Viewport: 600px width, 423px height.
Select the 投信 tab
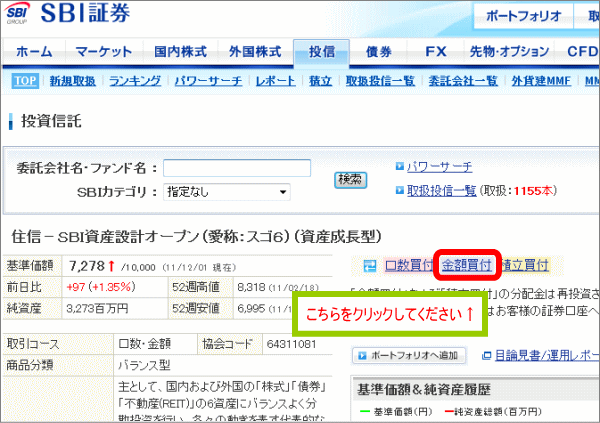coord(321,52)
